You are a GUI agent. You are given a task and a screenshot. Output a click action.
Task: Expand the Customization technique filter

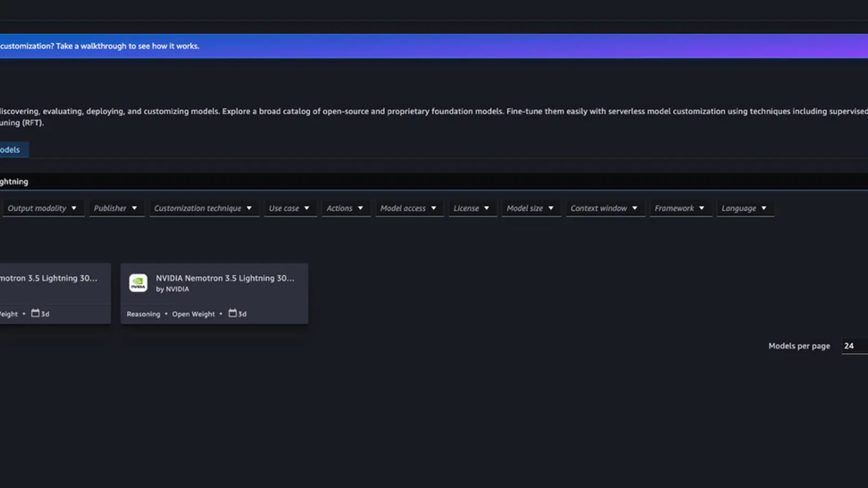pos(203,208)
